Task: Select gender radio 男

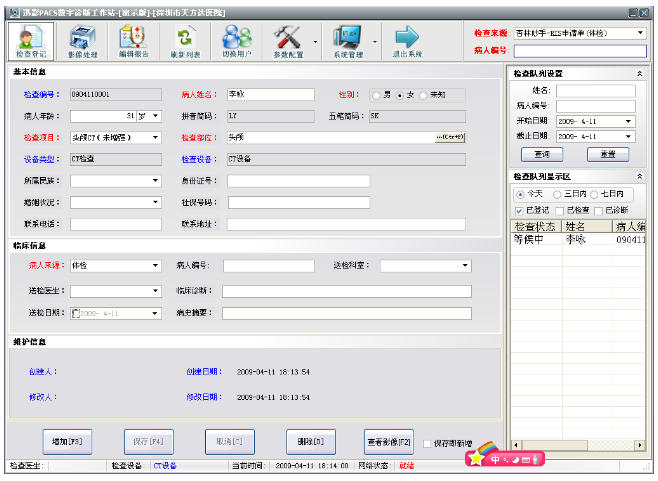Action: [376, 95]
